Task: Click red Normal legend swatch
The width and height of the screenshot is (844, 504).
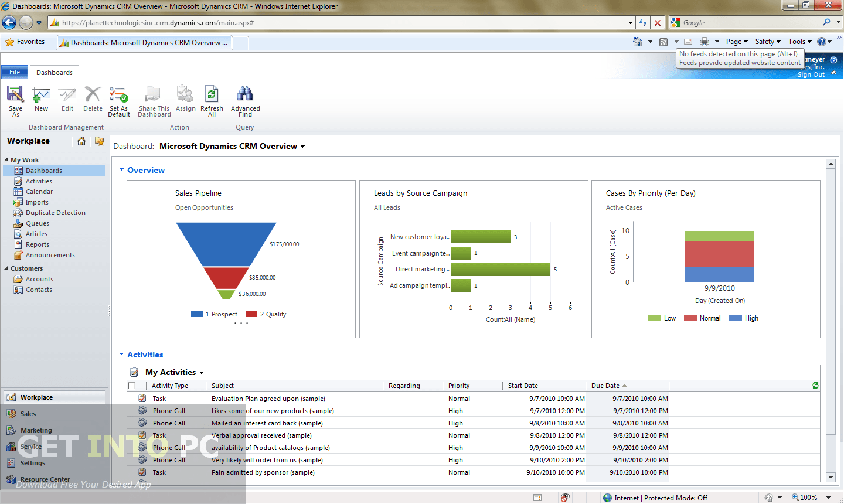Action: (690, 318)
